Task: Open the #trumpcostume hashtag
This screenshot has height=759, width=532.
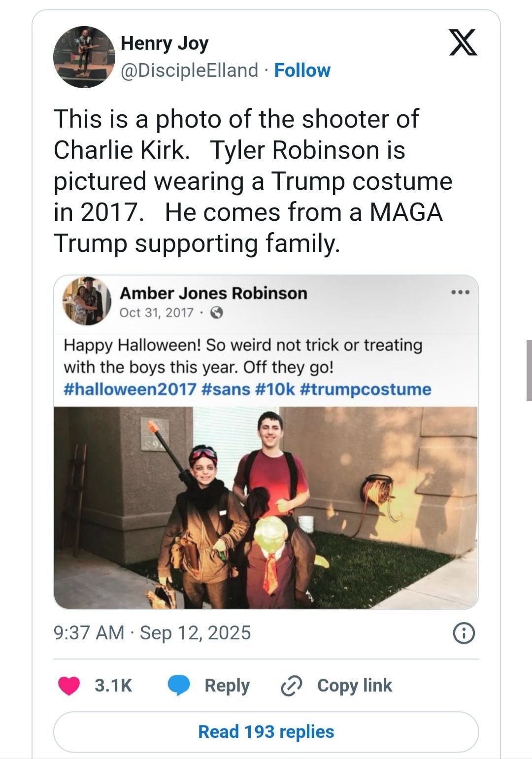Action: pos(365,389)
